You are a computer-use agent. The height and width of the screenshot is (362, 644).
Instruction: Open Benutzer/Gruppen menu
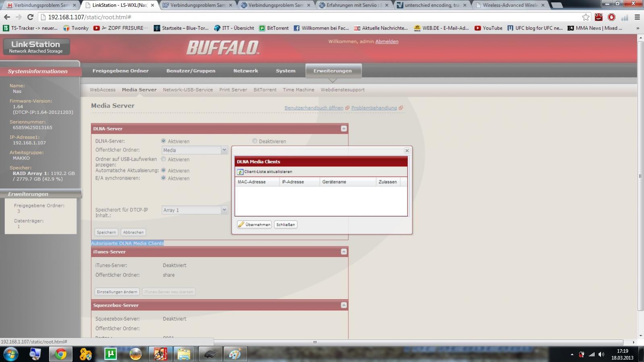coord(191,71)
